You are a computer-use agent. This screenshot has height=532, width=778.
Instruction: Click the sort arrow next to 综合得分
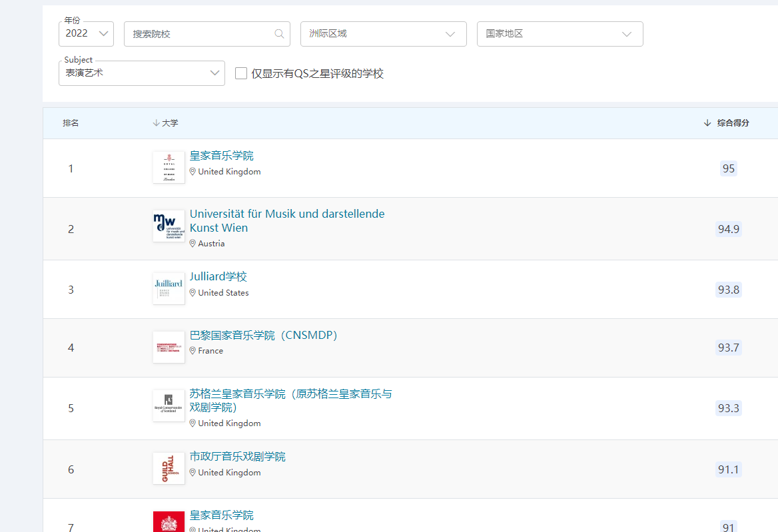coord(707,123)
